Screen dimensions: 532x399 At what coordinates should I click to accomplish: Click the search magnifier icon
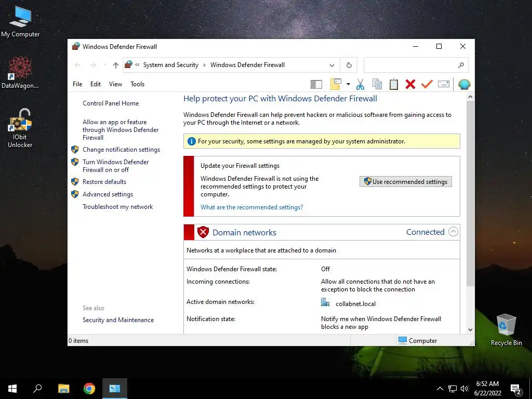click(461, 65)
